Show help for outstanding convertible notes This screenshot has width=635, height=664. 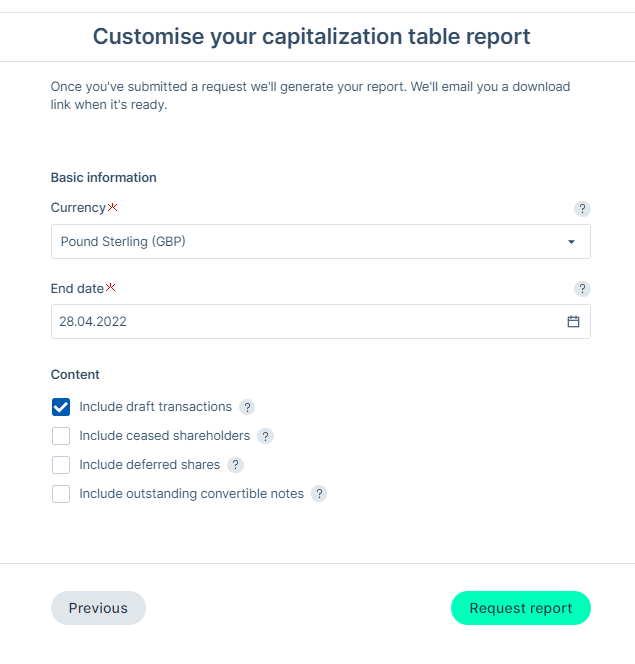click(x=319, y=494)
